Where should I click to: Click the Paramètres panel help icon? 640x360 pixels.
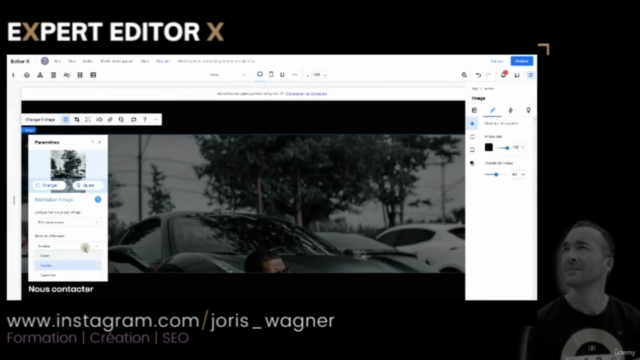[93, 142]
